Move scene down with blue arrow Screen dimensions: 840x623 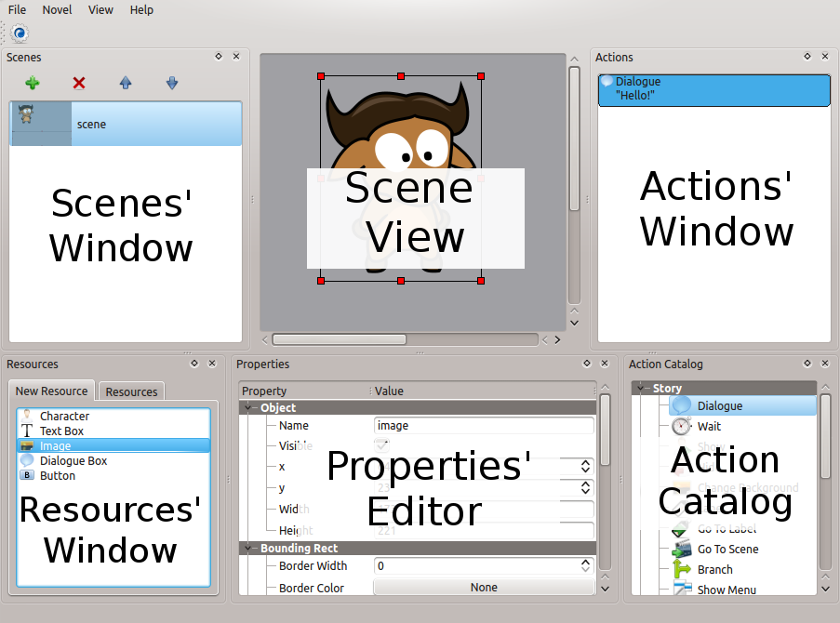(x=172, y=83)
